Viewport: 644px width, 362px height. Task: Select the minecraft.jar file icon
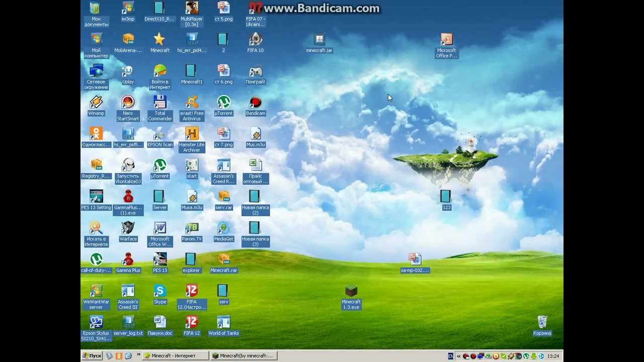[x=319, y=39]
